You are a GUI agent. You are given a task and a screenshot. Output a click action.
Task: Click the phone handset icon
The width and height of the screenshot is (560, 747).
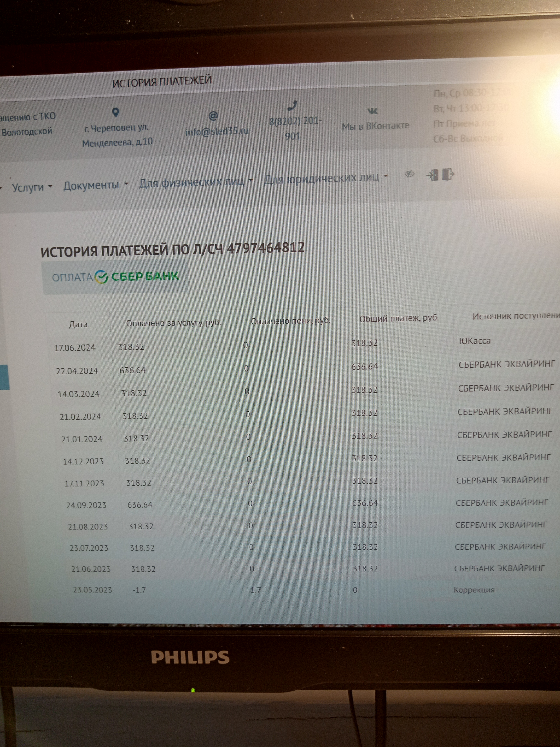[x=292, y=106]
